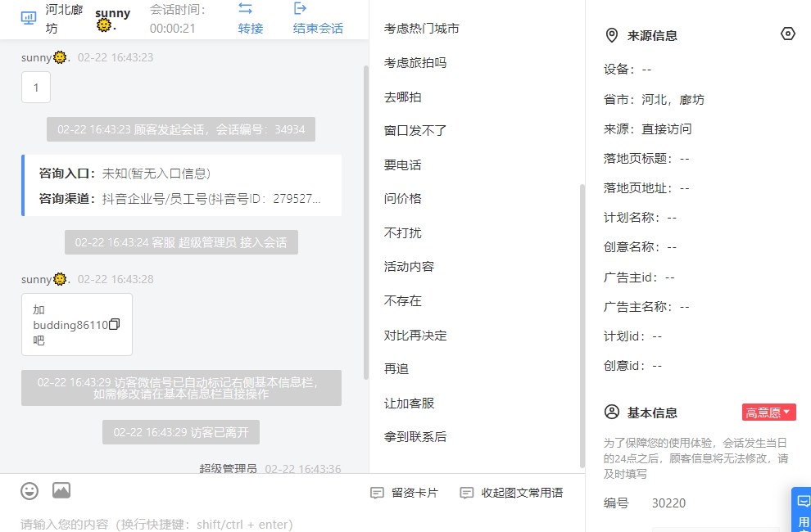Select the 再追 quick phrase
811x532 pixels.
[396, 369]
